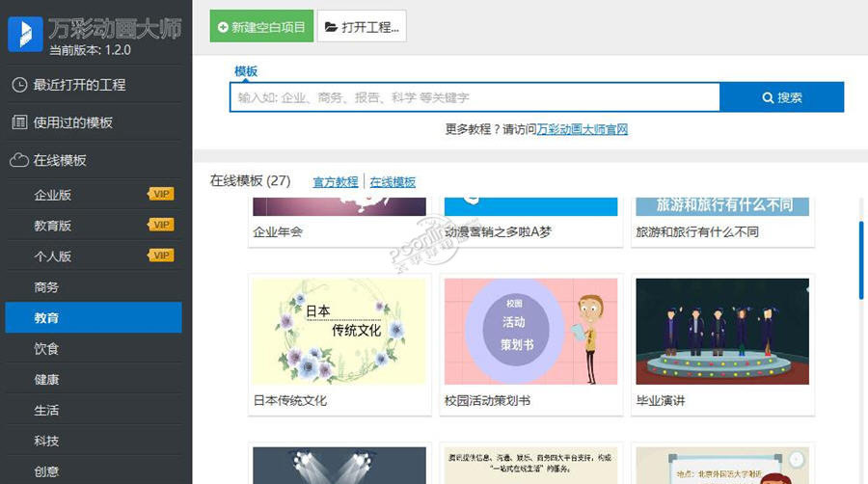Open the 日本传统文化 template thumbnail
The height and width of the screenshot is (484, 868).
coord(339,332)
